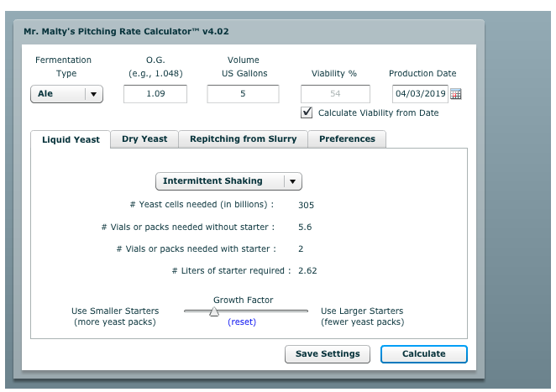Click the Calculate button
The height and width of the screenshot is (392, 556).
click(x=424, y=354)
